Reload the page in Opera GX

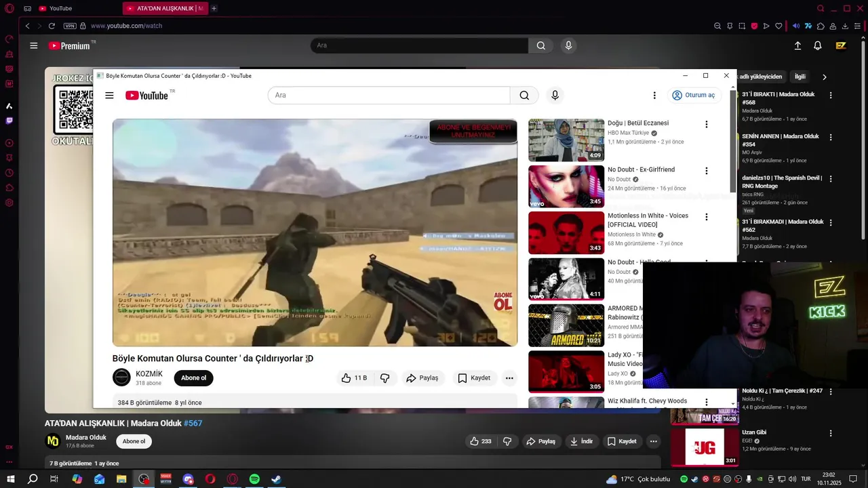click(52, 26)
